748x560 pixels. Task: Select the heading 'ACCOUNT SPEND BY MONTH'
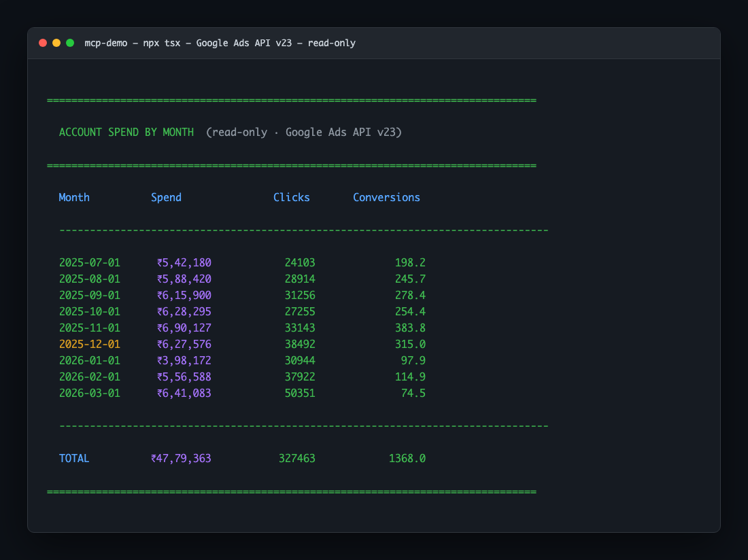pyautogui.click(x=126, y=132)
